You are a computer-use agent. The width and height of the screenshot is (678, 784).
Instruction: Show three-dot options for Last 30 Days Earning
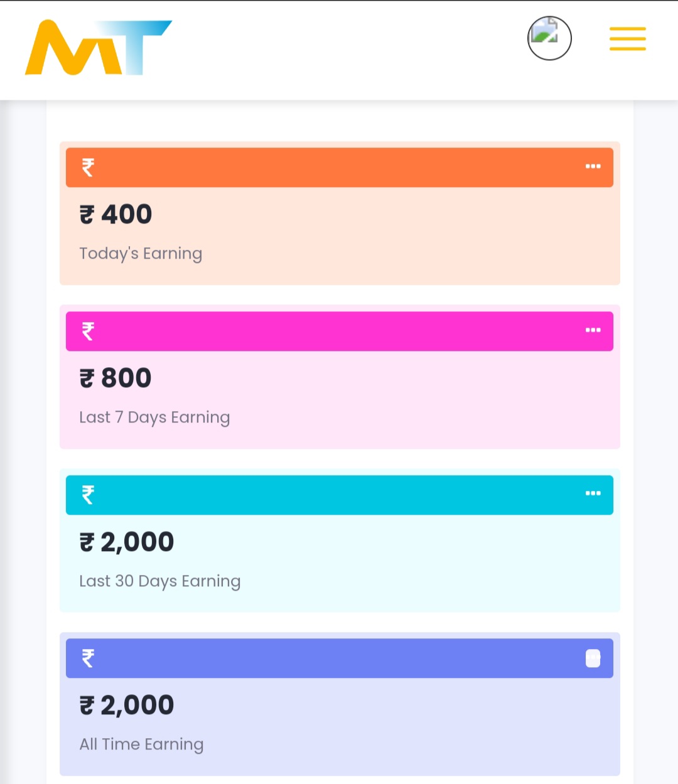click(x=593, y=493)
